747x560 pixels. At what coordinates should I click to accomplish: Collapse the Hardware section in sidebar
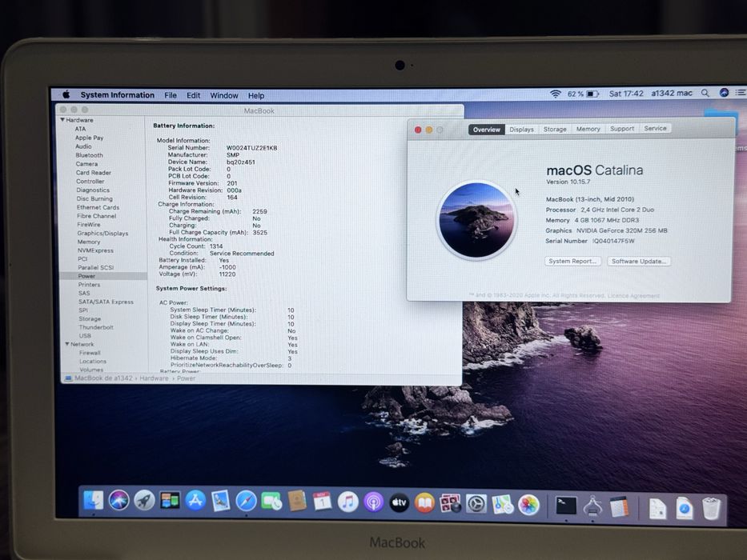pos(62,120)
